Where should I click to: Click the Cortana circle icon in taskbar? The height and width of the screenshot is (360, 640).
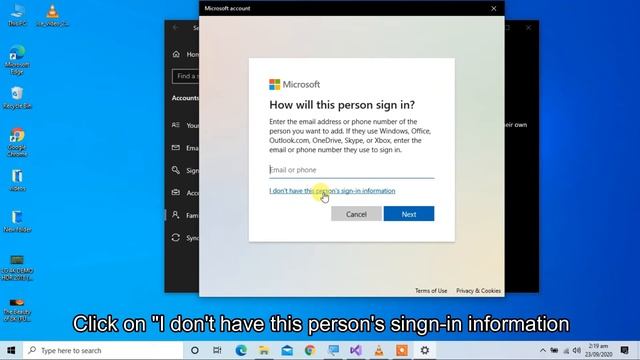(195, 351)
